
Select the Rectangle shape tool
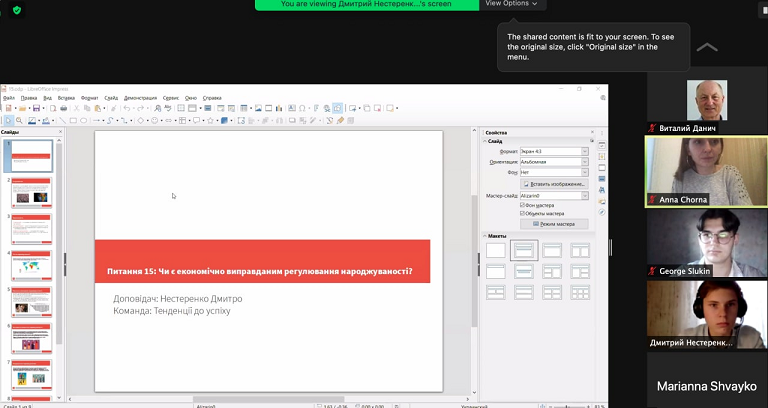click(72, 120)
